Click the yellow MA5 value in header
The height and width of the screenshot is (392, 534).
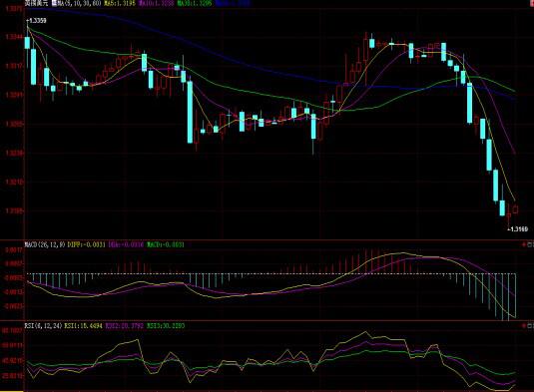point(120,3)
